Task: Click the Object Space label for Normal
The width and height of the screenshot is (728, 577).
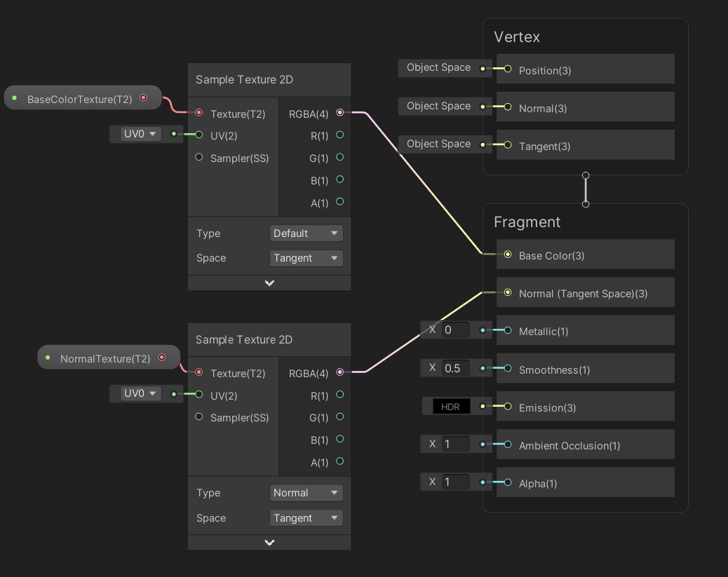Action: [x=439, y=107]
